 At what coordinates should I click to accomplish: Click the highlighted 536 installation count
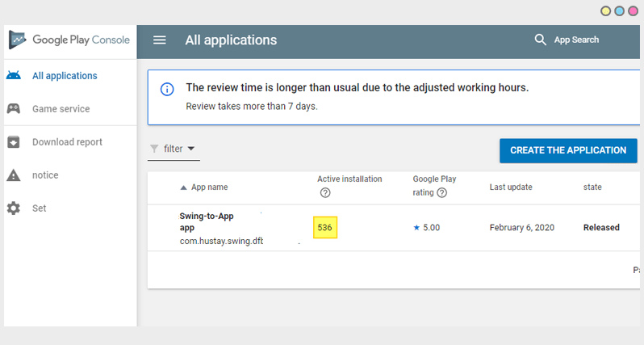click(x=324, y=228)
